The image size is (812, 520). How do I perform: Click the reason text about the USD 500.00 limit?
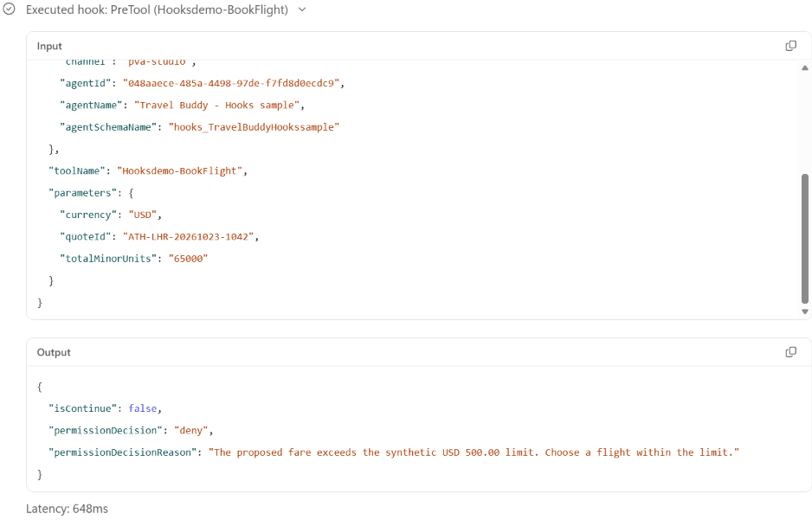tap(474, 453)
